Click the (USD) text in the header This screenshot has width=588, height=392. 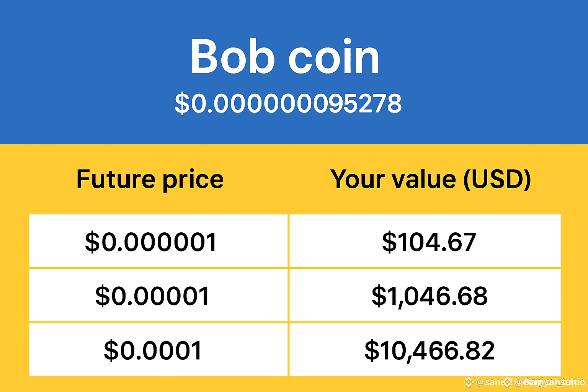(497, 179)
